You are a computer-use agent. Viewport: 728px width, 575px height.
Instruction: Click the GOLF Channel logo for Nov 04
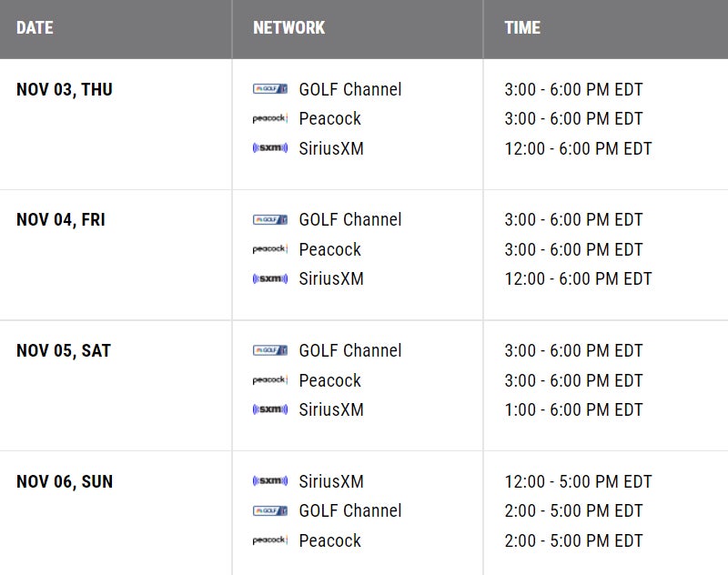pos(270,219)
